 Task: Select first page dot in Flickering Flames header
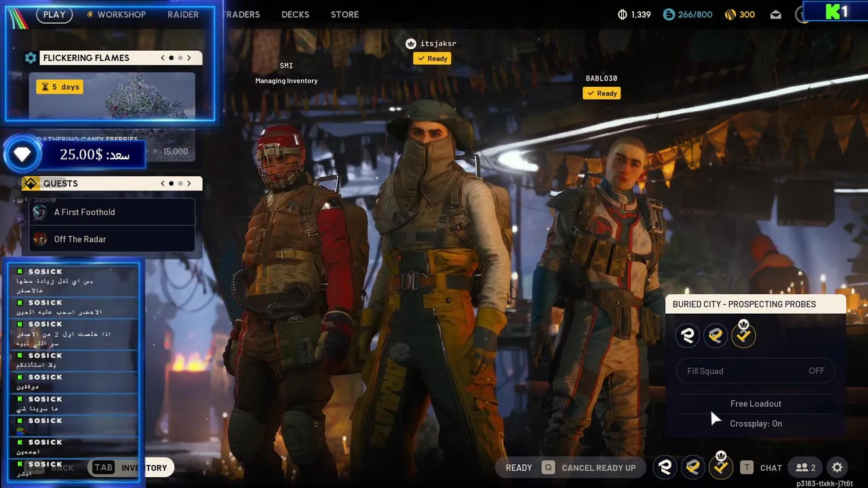coord(171,58)
